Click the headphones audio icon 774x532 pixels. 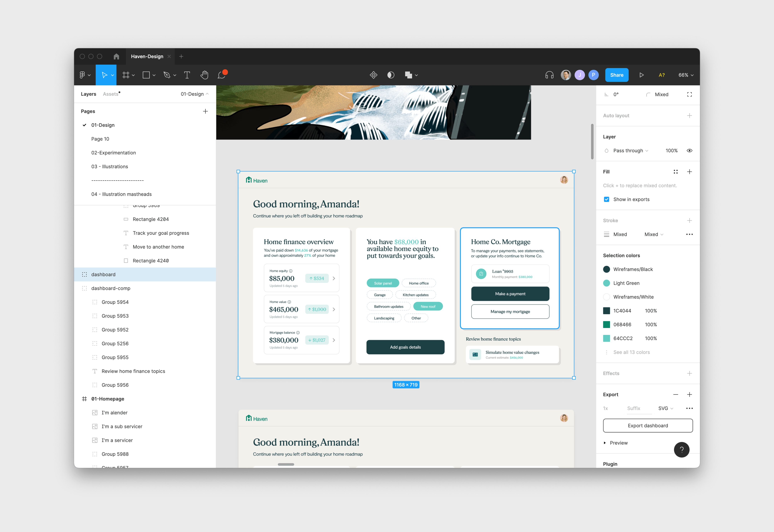point(549,75)
